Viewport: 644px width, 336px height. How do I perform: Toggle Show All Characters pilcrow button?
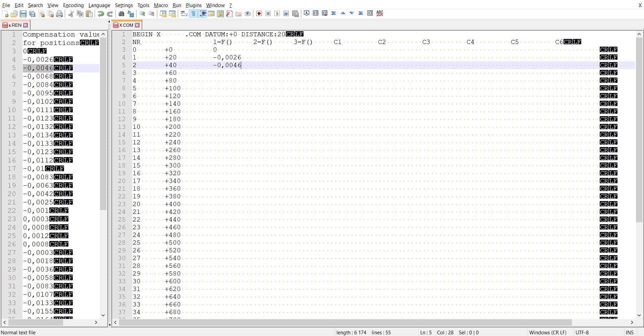[193, 14]
